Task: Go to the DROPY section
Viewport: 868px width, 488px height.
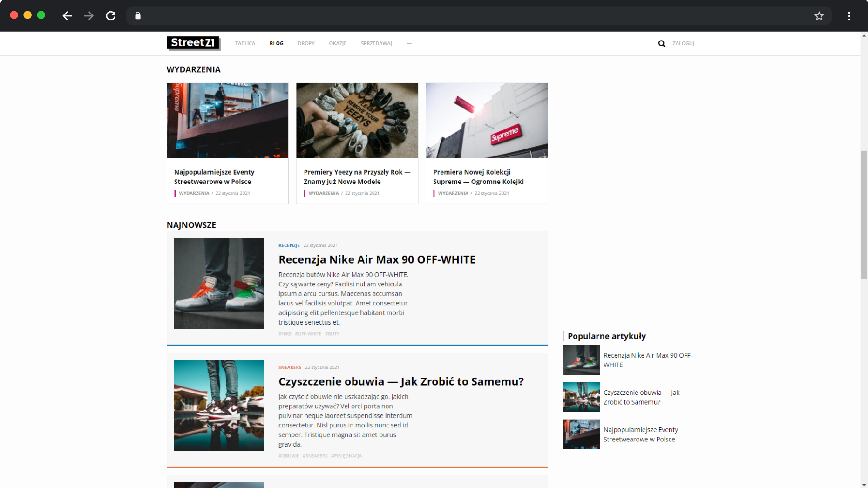Action: click(306, 43)
